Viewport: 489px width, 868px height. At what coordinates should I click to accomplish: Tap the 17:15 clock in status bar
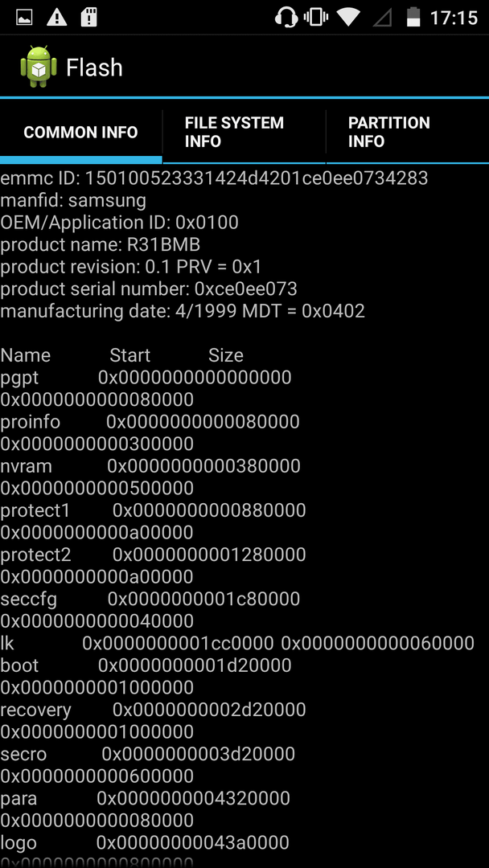454,18
